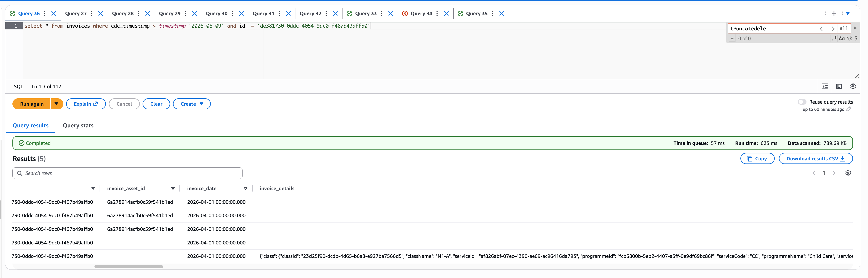868x278 pixels.
Task: Toggle search-in-selection S option
Action: tap(856, 39)
